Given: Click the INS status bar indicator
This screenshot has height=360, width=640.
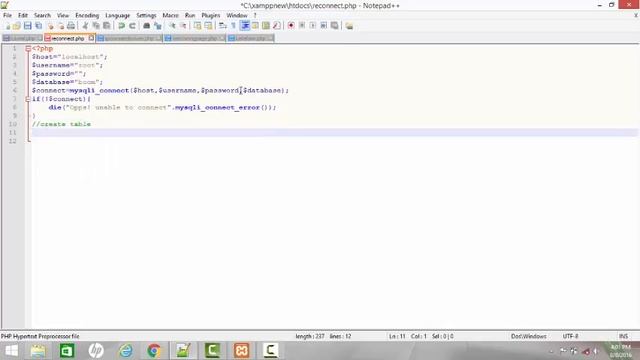Looking at the screenshot, I should [x=623, y=336].
